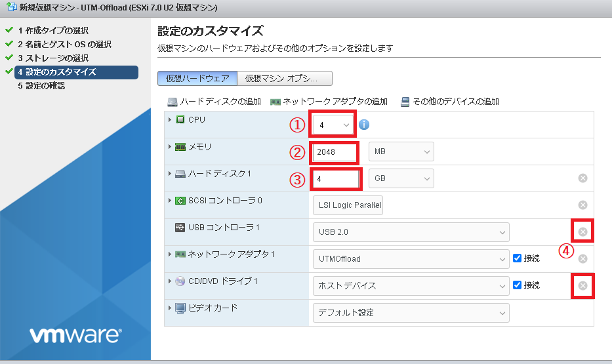Toggle the 接続 checkbox for CD/DVD Drive 1

click(x=517, y=285)
